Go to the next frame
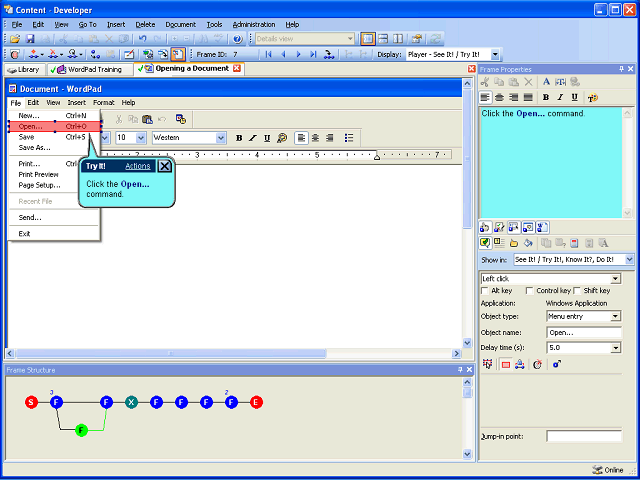 coord(298,54)
